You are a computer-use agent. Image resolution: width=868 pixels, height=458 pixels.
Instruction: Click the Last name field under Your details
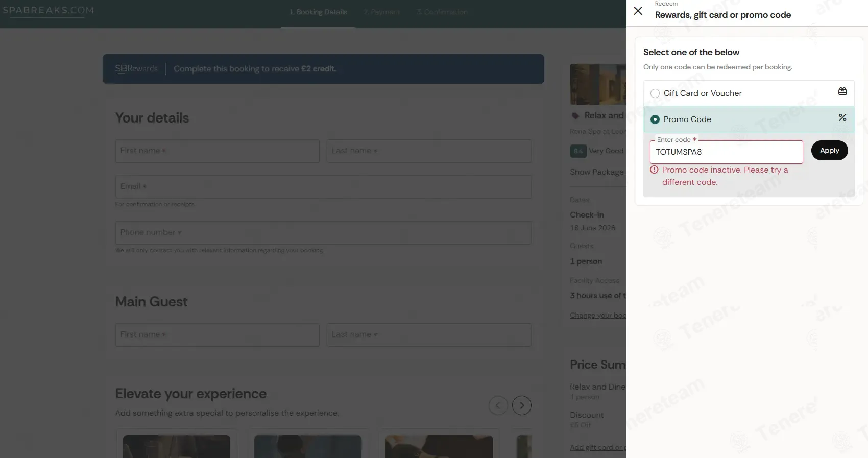(x=429, y=151)
